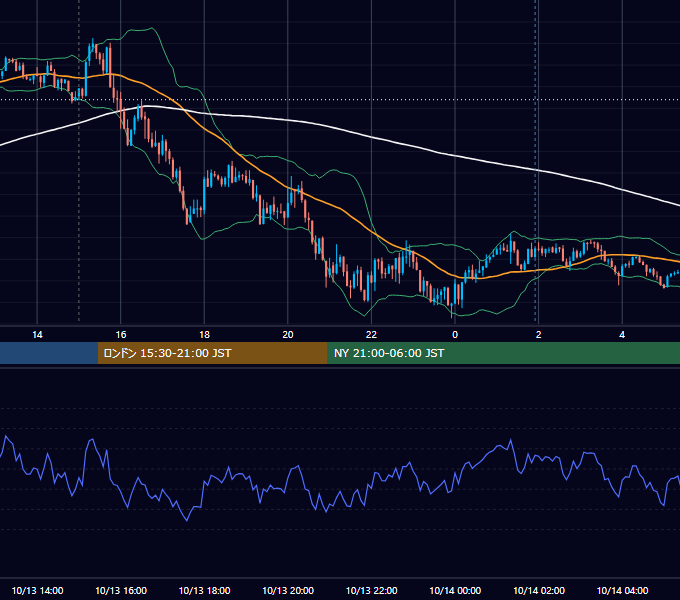Click the 10/13 18:00 date label
Screen dimensions: 680x600
click(204, 590)
